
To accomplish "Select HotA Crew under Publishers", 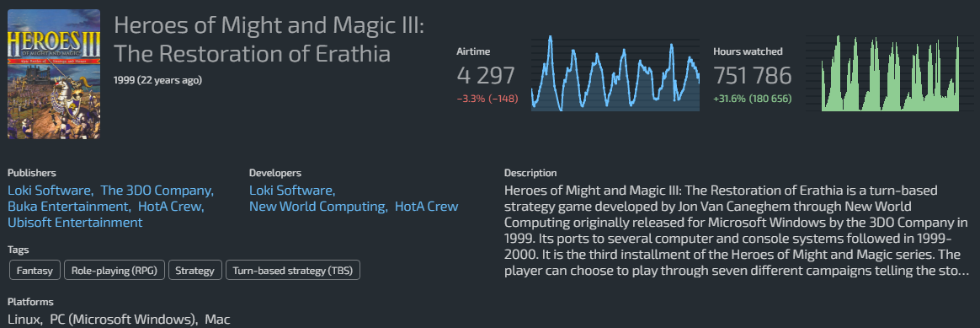I will click(x=170, y=207).
